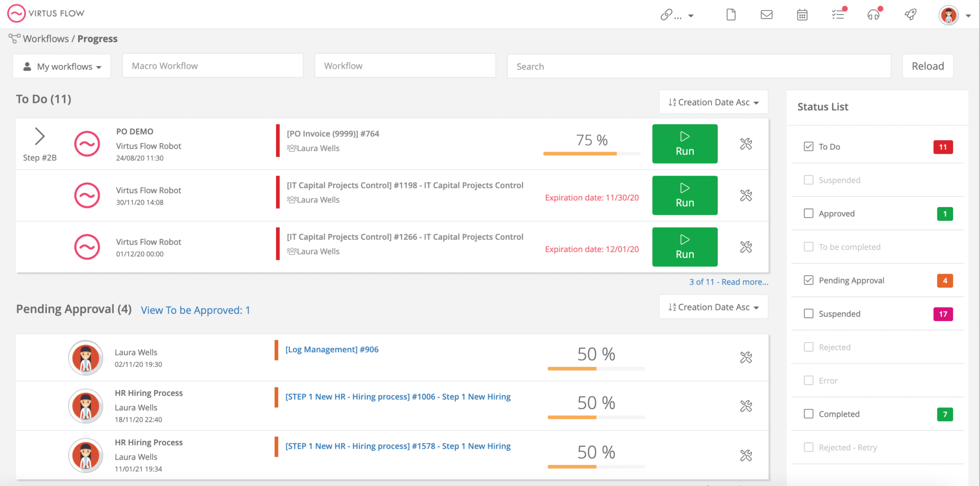Open the View To be Approved link
Viewport: 980px width, 486px height.
point(195,310)
